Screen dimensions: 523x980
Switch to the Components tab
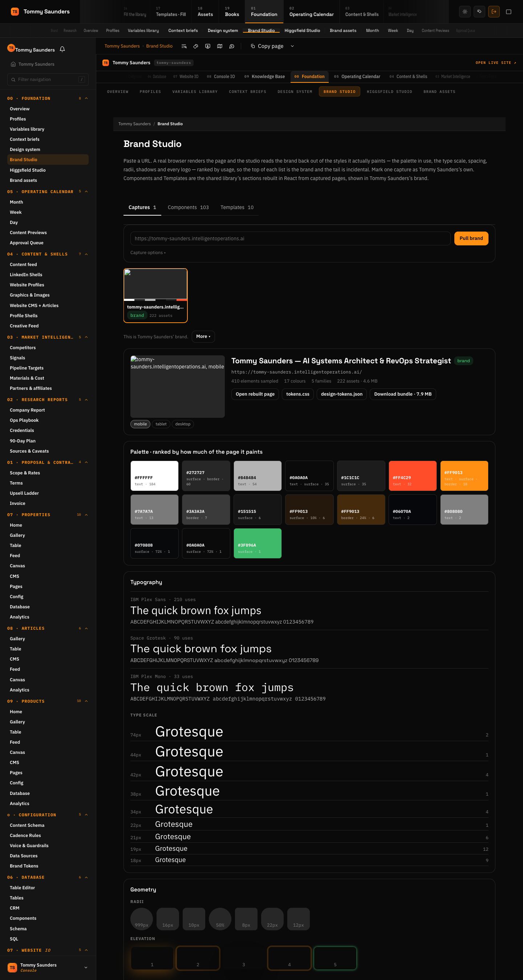click(x=188, y=207)
